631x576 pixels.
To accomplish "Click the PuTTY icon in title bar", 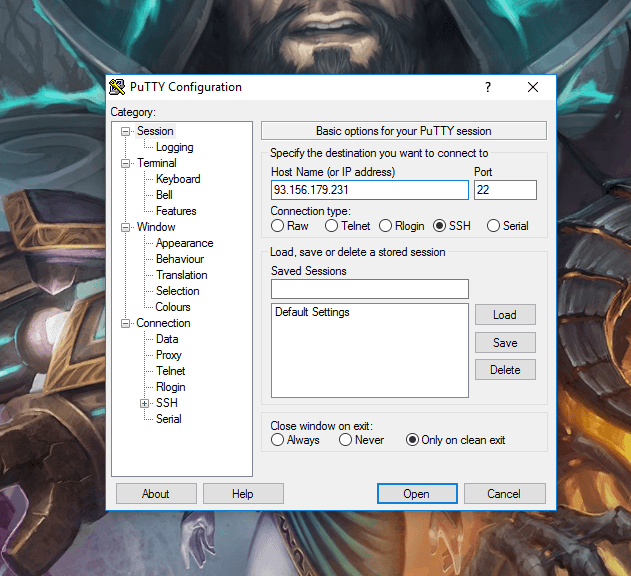I will point(117,87).
